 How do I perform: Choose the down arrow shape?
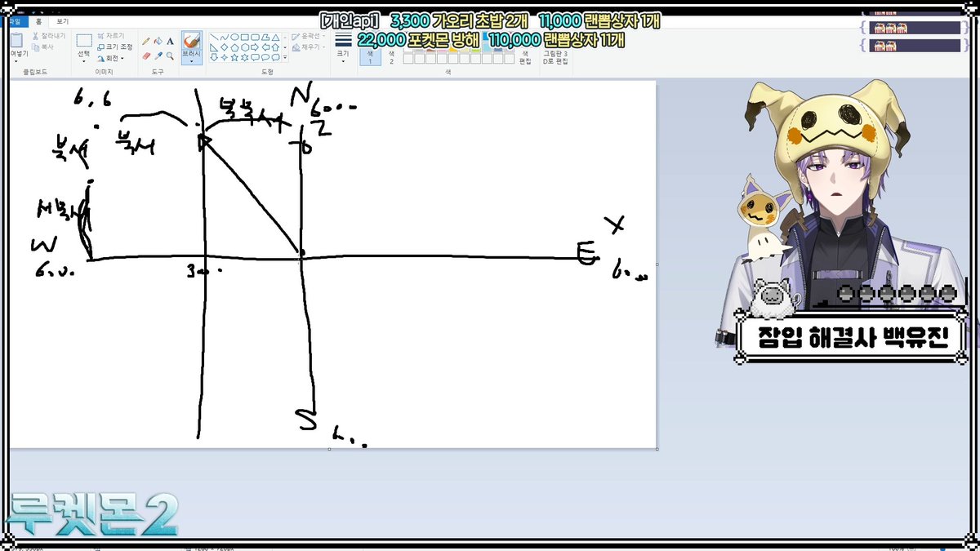(x=214, y=57)
